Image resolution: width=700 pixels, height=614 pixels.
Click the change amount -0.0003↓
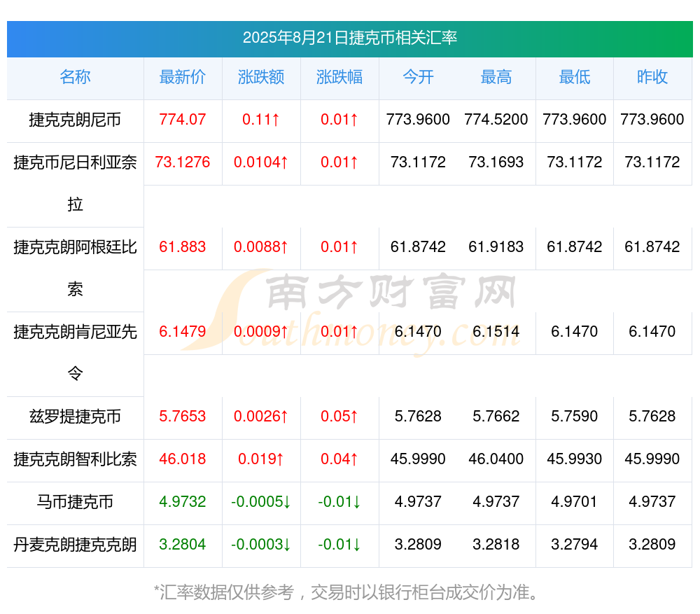261,545
